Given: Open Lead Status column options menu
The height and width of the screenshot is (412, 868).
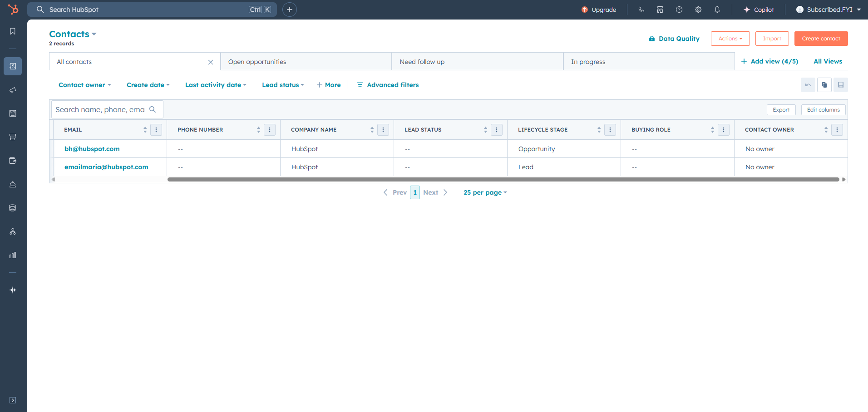Looking at the screenshot, I should 497,130.
